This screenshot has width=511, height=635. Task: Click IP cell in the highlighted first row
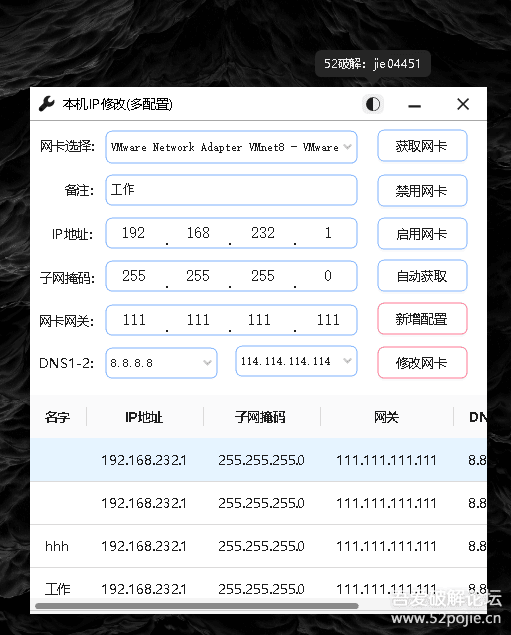[x=144, y=460]
